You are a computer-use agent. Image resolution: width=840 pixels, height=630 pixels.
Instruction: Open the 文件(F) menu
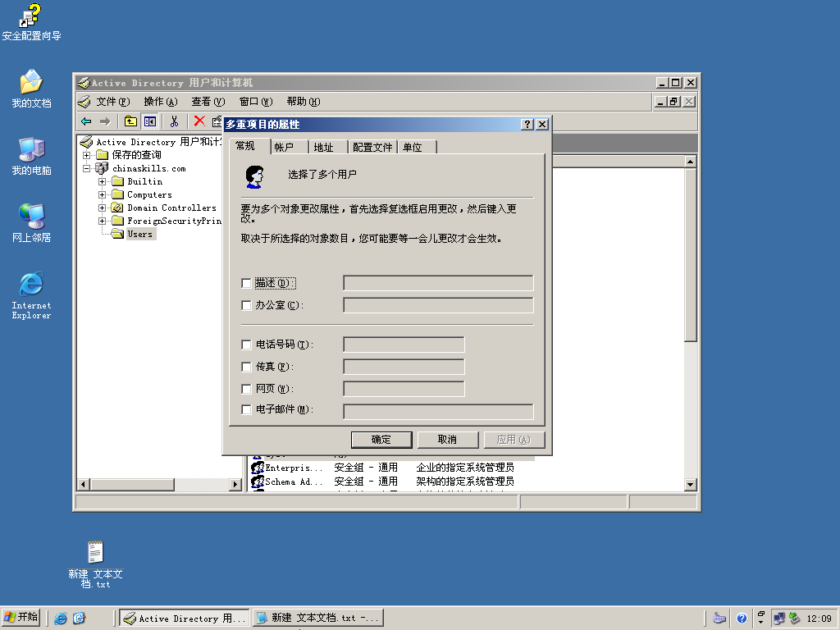pyautogui.click(x=113, y=102)
